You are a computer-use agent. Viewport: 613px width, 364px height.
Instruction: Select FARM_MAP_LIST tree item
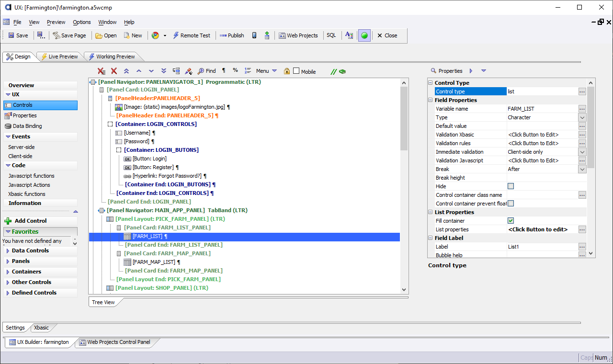(154, 262)
